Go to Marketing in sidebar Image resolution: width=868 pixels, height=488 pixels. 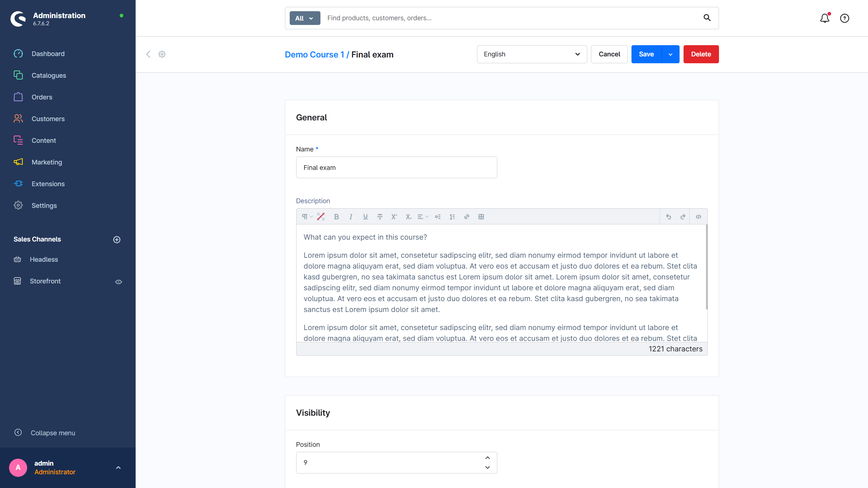[x=47, y=162]
